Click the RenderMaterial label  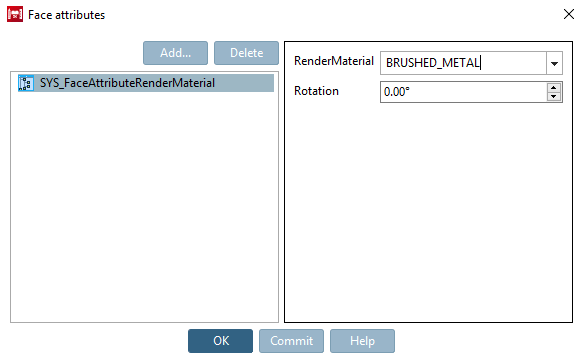coord(334,61)
